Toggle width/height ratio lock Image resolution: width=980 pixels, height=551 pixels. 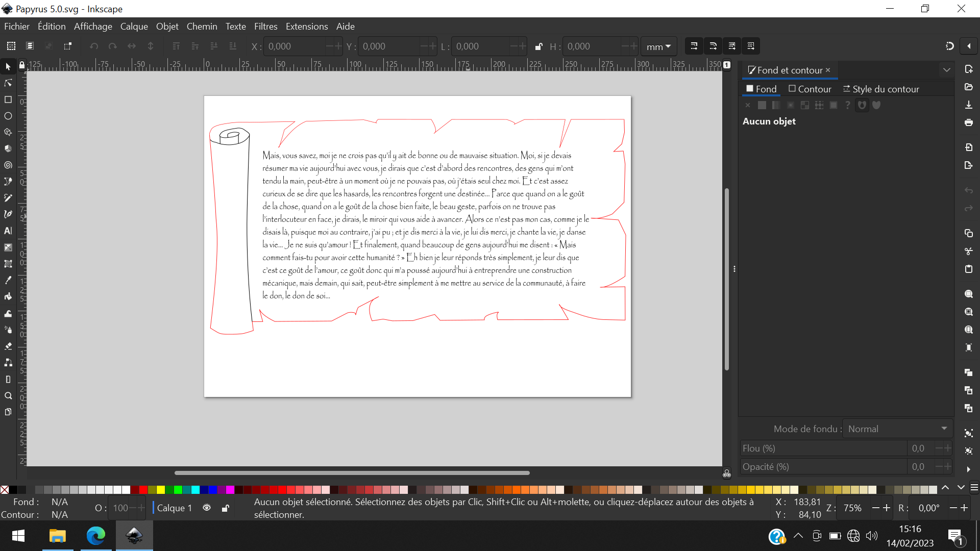pos(538,46)
